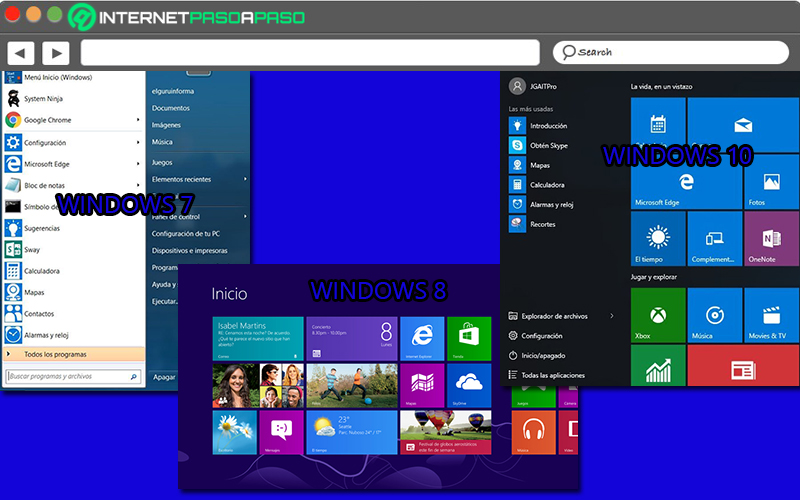The image size is (800, 500).
Task: Open the Internet Explorer tile
Action: coord(421,337)
